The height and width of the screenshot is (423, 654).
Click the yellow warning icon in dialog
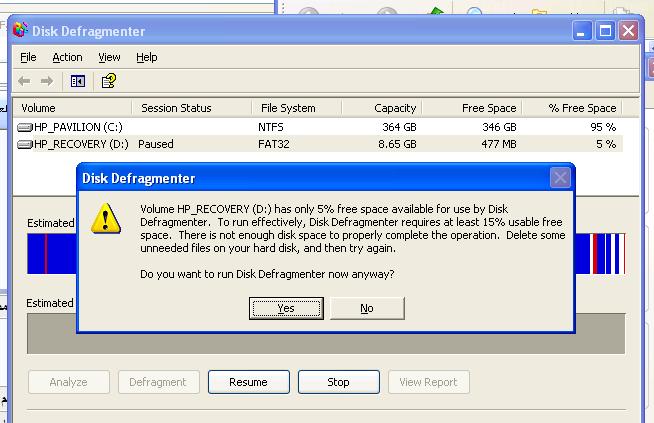point(106,218)
